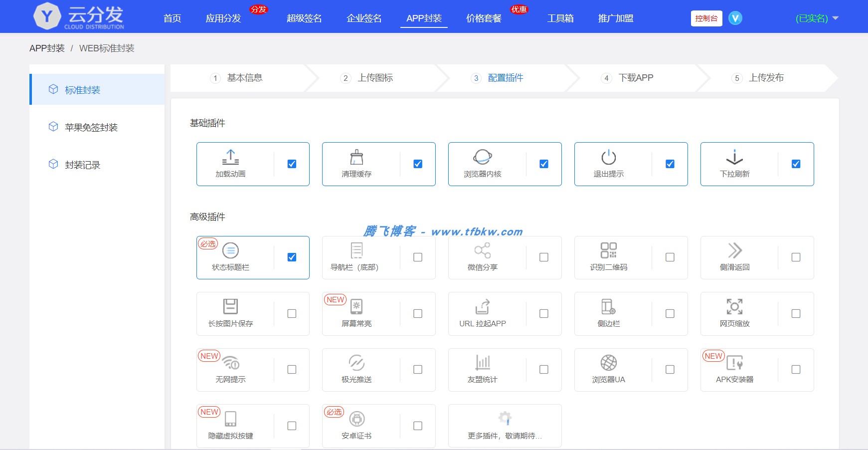Image resolution: width=868 pixels, height=450 pixels.
Task: Select the 极光推送 push notification icon
Action: point(357,363)
